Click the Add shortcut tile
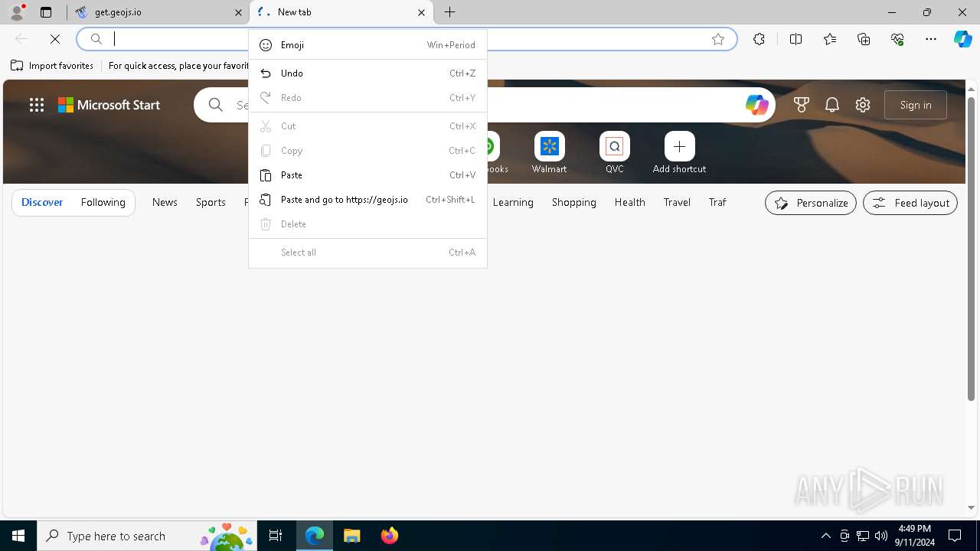Screen dimensions: 980x551 pos(679,153)
